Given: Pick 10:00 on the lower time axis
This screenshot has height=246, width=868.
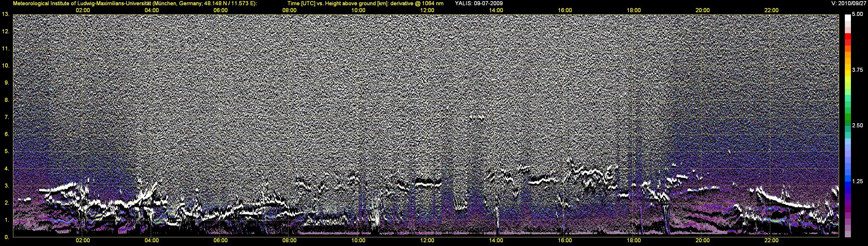Looking at the screenshot, I should click(358, 240).
